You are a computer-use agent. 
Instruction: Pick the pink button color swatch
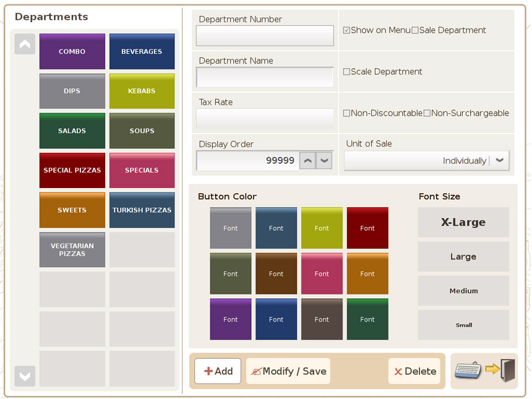[x=322, y=273]
